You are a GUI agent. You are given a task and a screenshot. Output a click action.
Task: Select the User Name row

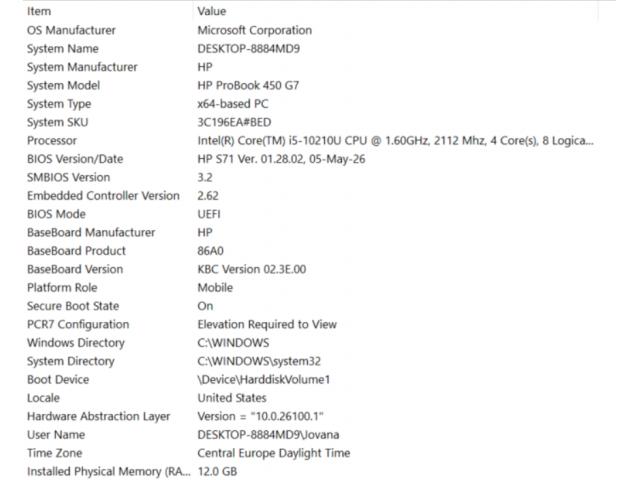tap(310, 434)
